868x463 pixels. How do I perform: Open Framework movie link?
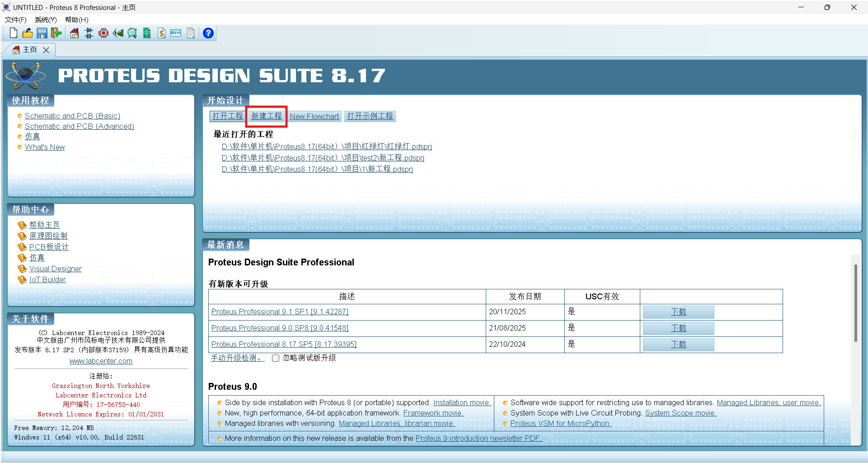click(433, 413)
